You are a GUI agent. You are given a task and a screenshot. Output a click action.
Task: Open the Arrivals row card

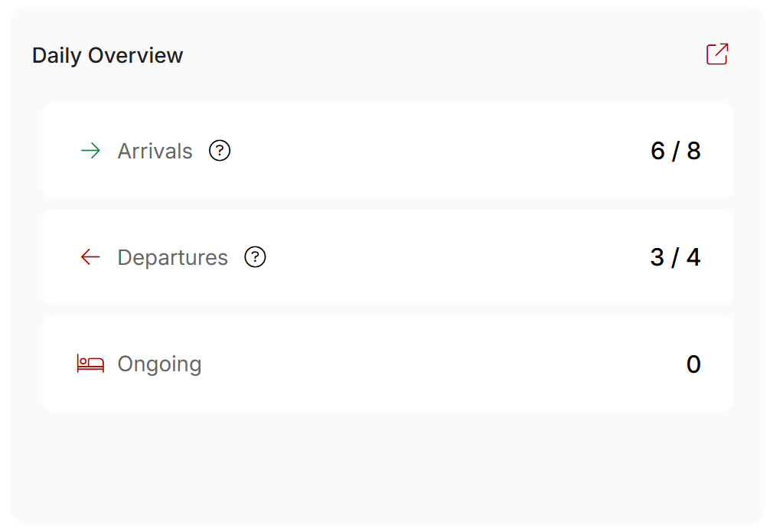388,150
